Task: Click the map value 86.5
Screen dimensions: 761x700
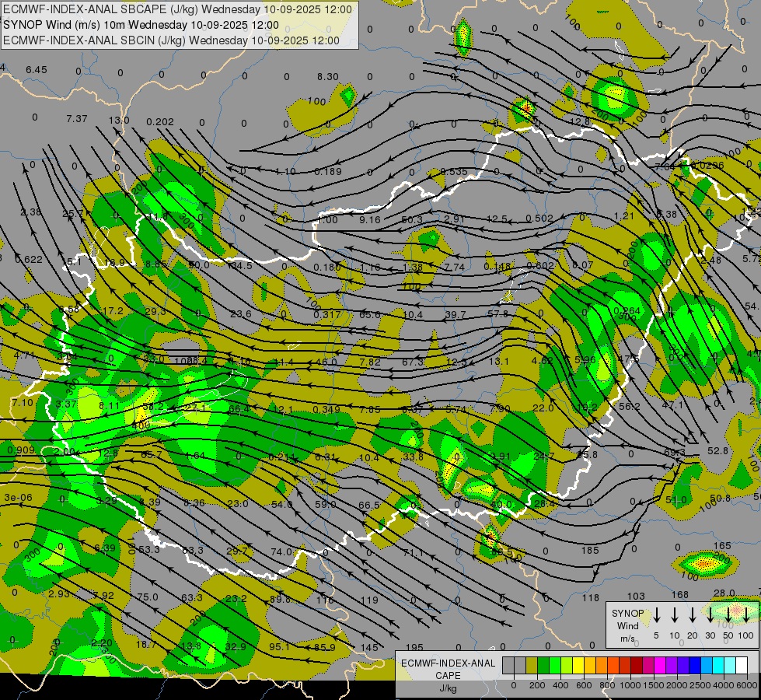Action: coord(502,552)
